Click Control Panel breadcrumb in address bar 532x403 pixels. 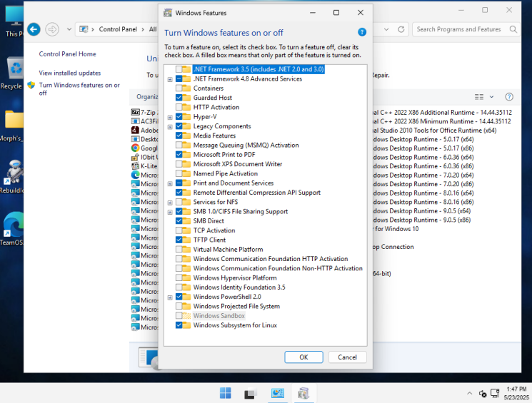(x=118, y=29)
